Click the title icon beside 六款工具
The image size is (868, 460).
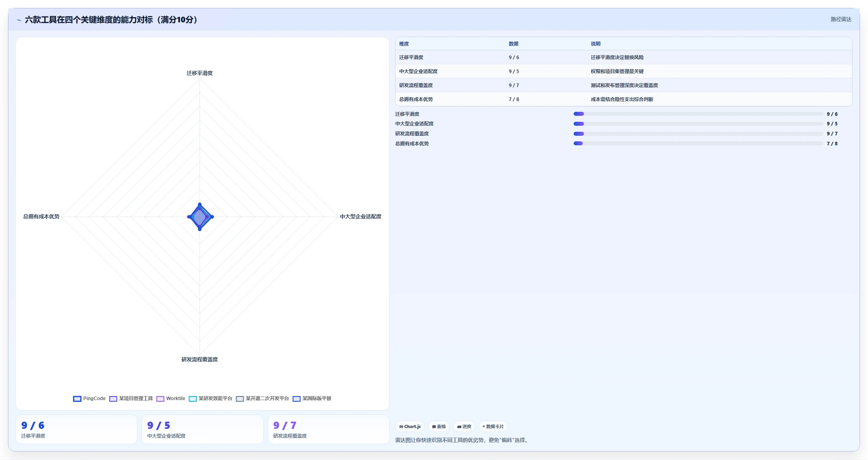coord(19,20)
